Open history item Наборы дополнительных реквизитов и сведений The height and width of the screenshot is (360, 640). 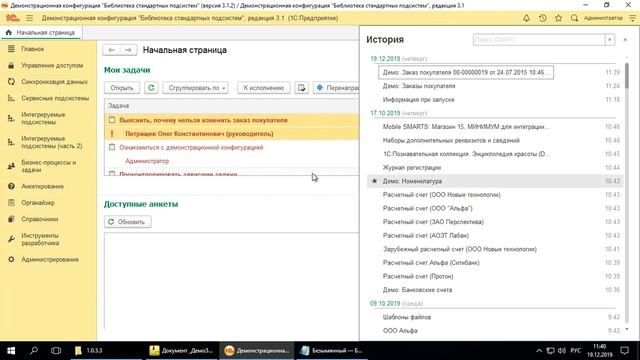point(451,140)
